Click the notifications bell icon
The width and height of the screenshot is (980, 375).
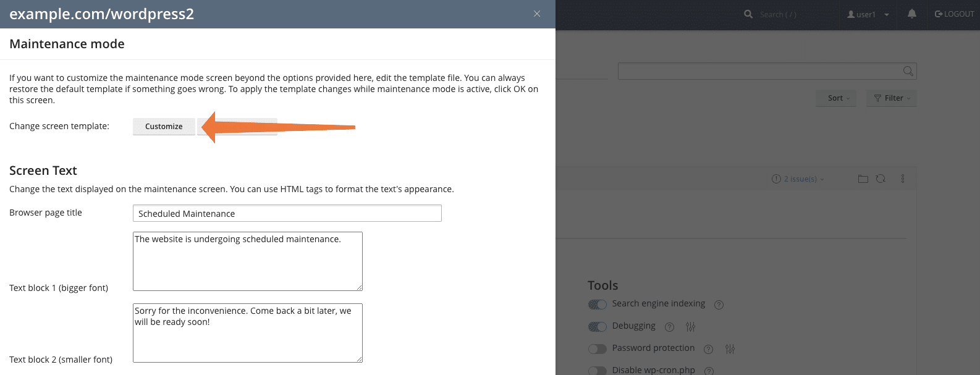pyautogui.click(x=912, y=14)
